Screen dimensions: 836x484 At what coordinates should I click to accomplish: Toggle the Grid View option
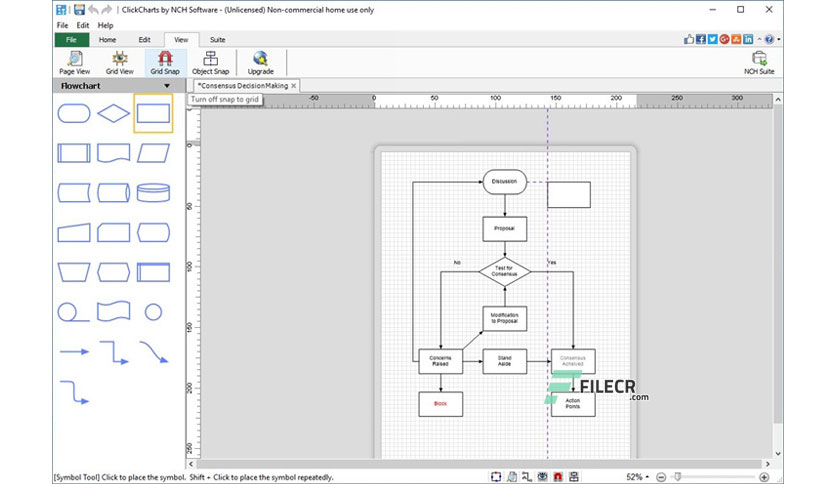[x=119, y=63]
